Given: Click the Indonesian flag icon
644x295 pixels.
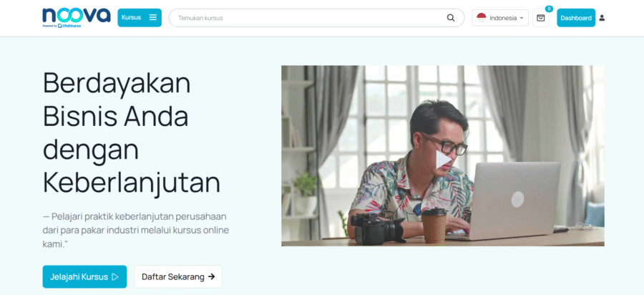Looking at the screenshot, I should (481, 18).
